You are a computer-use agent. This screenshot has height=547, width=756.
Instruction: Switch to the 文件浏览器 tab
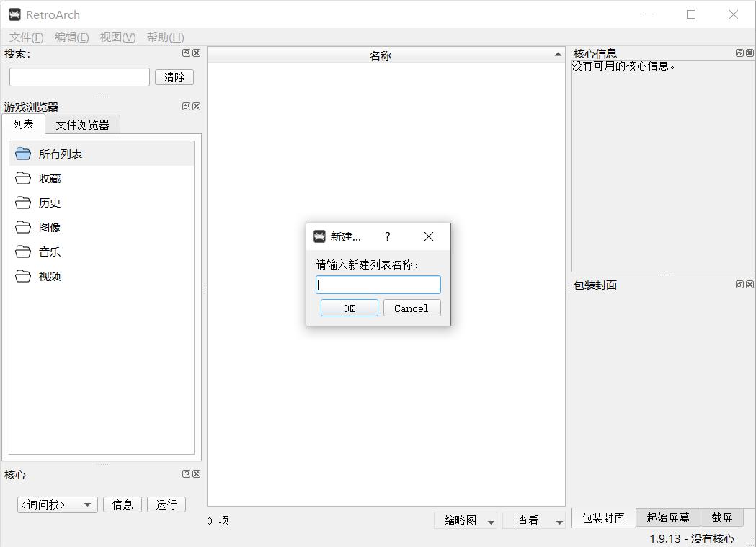click(x=82, y=125)
